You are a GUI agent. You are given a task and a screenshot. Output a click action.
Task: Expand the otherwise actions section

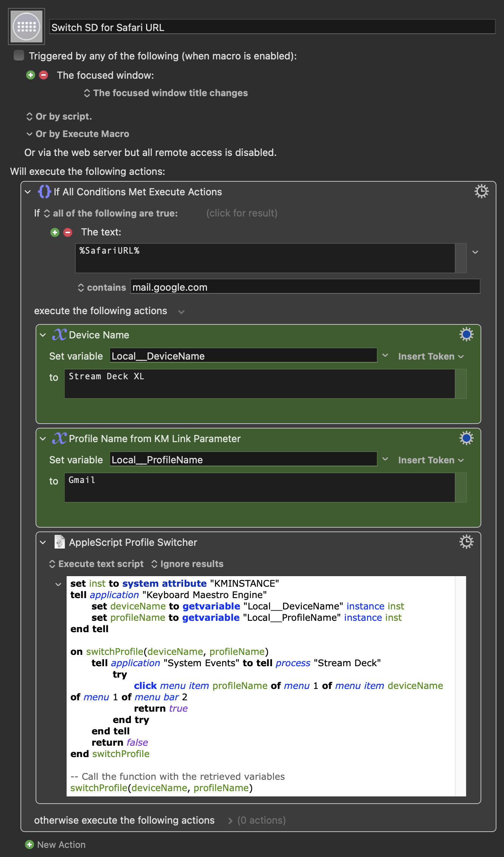[x=230, y=820]
